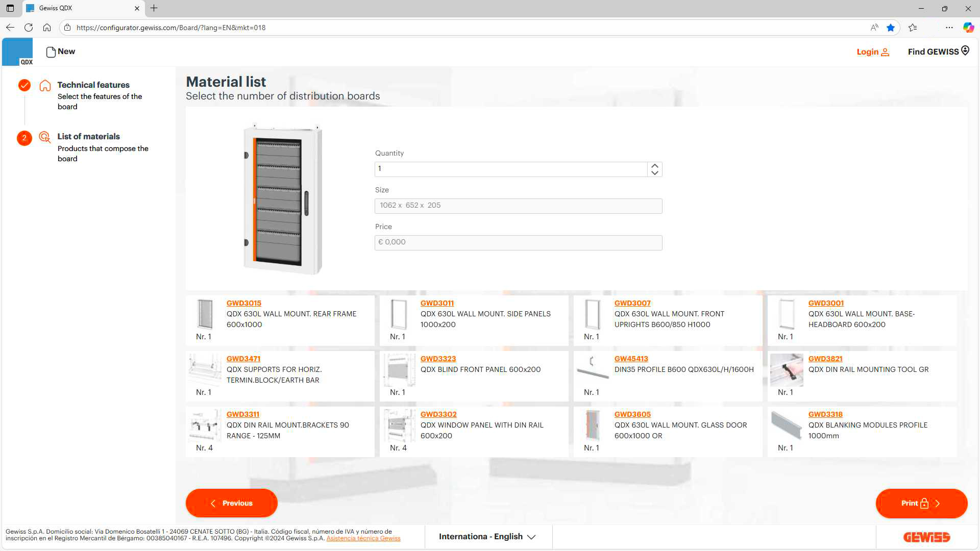Screen dimensions: 980x551
Task: Click the magnifier icon beside List of materials
Action: point(44,137)
